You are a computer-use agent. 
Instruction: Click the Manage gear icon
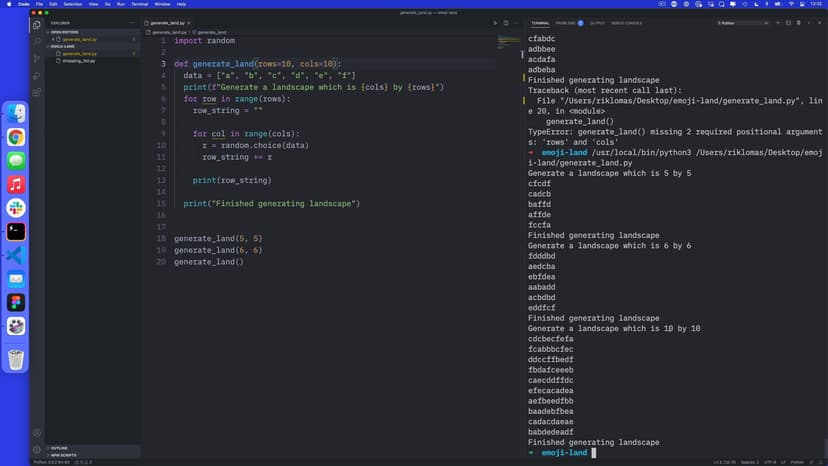37,450
